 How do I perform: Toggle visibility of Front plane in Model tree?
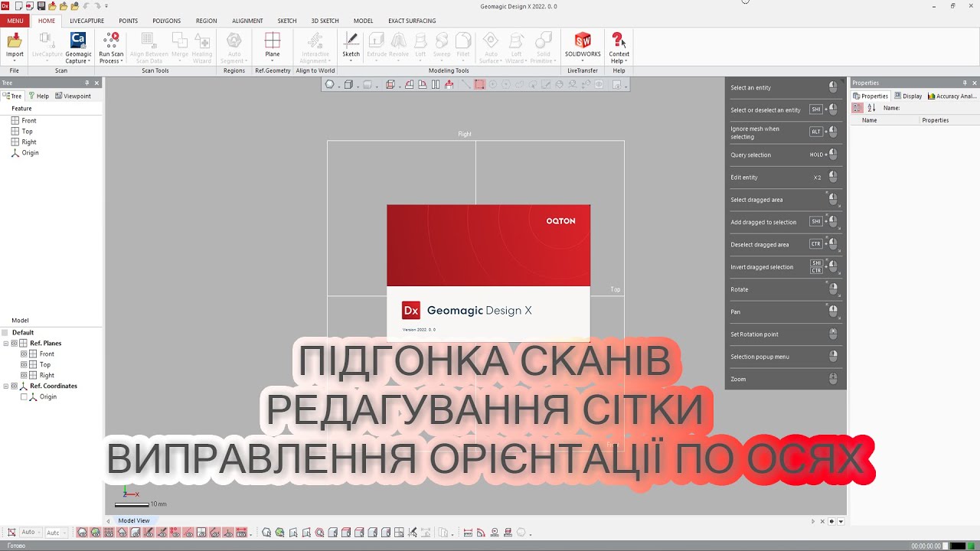pyautogui.click(x=24, y=354)
